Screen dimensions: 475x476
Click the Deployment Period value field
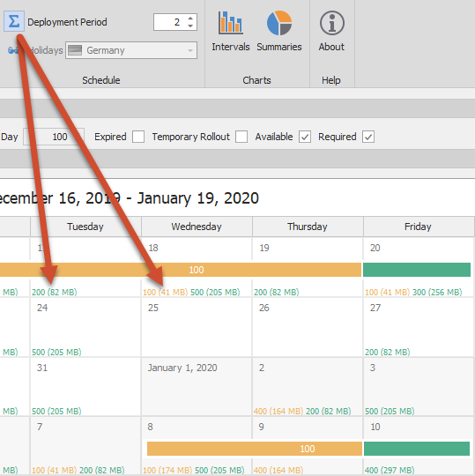pos(170,22)
